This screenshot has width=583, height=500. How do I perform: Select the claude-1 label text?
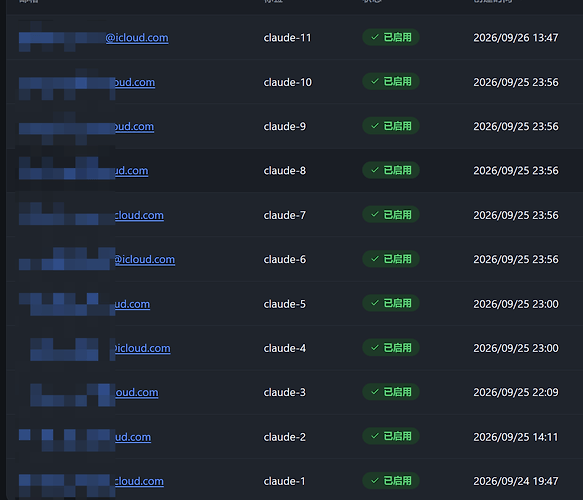[x=284, y=481]
